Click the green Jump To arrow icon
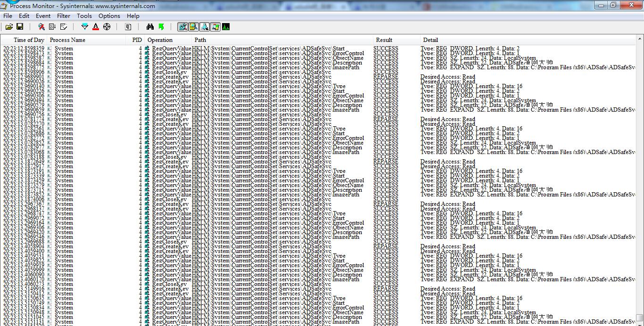 click(x=161, y=27)
